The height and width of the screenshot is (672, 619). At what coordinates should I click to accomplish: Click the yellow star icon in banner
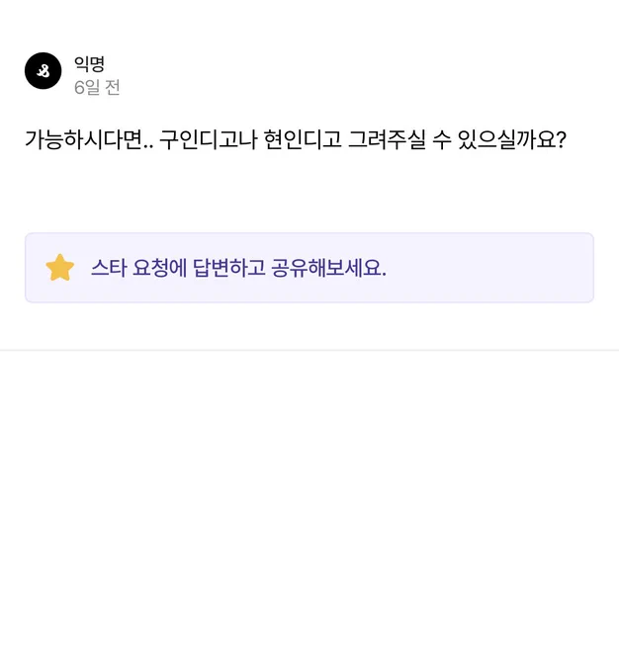coord(60,268)
